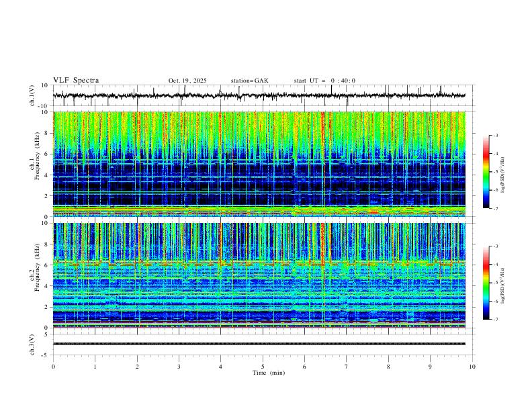The height and width of the screenshot is (411, 532).
Task: Click the "8" kHz tick of ch.1 spectrogram
Action: (x=47, y=133)
